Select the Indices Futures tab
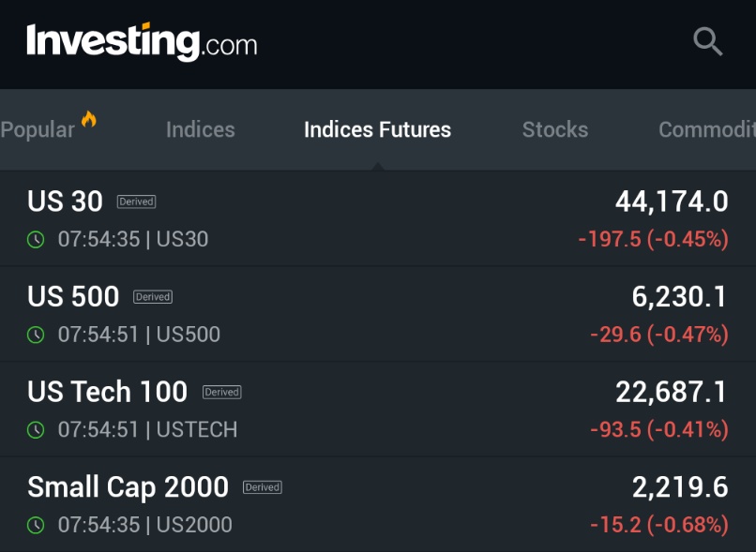 [377, 129]
